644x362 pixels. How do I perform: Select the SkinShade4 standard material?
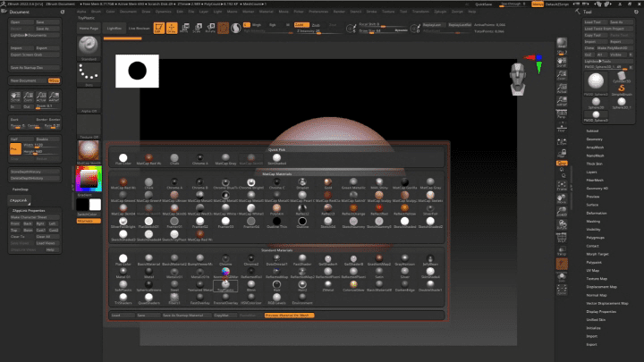(430, 272)
